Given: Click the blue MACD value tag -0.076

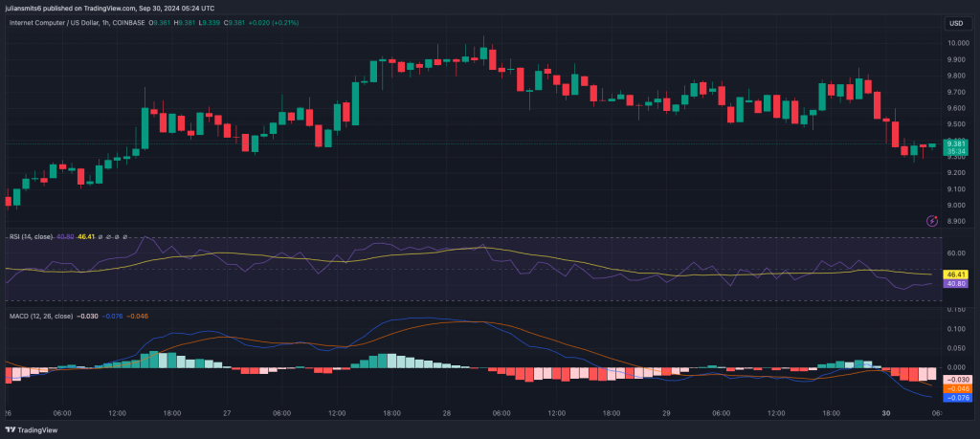Looking at the screenshot, I should click(x=959, y=397).
